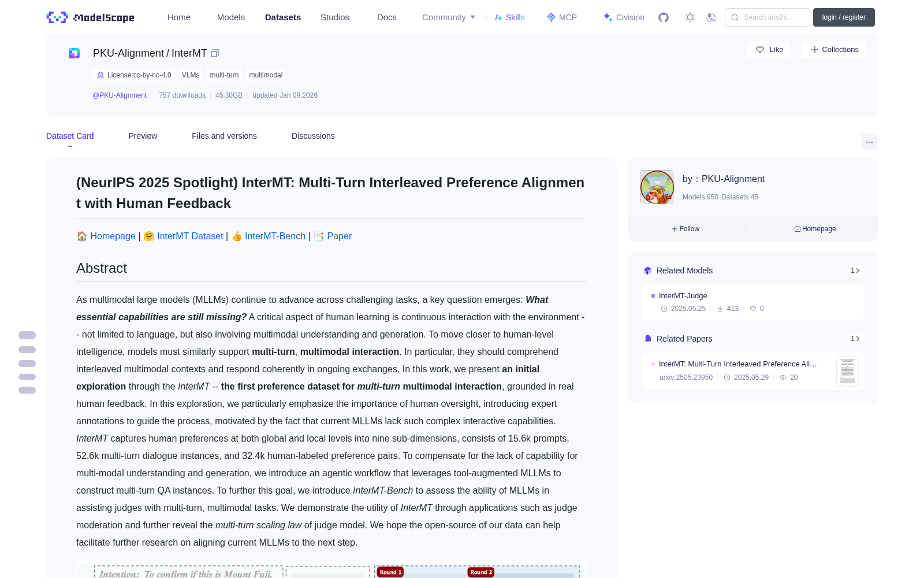924x578 pixels.
Task: Click the multi-turn tag
Action: [224, 75]
